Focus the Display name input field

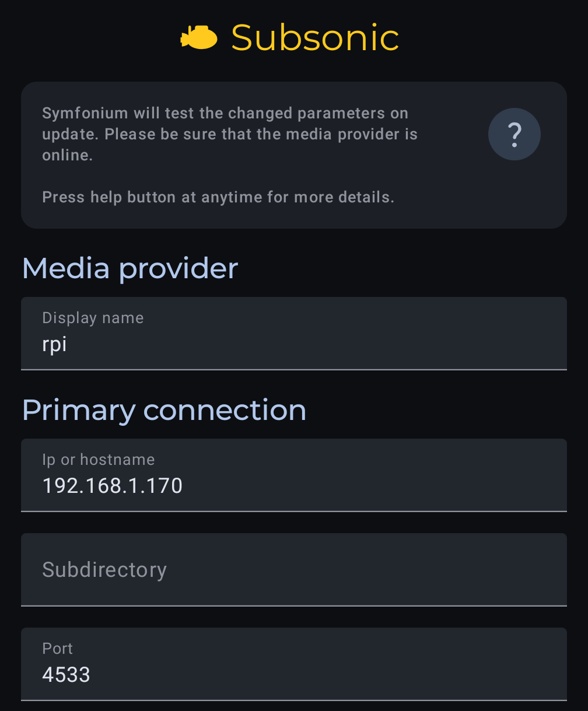click(294, 333)
